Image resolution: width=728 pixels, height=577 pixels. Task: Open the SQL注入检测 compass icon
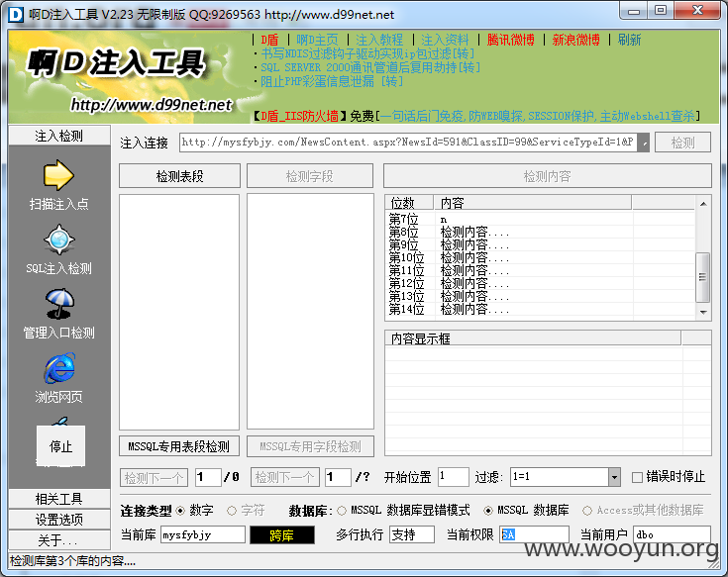[x=59, y=240]
